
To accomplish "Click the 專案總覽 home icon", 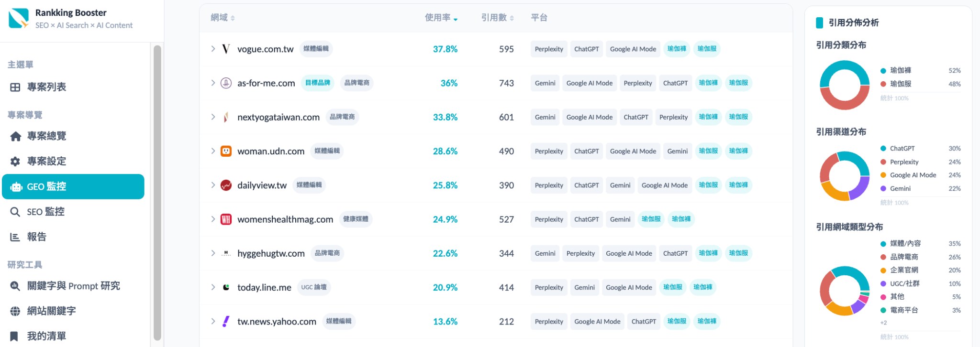I will point(15,136).
